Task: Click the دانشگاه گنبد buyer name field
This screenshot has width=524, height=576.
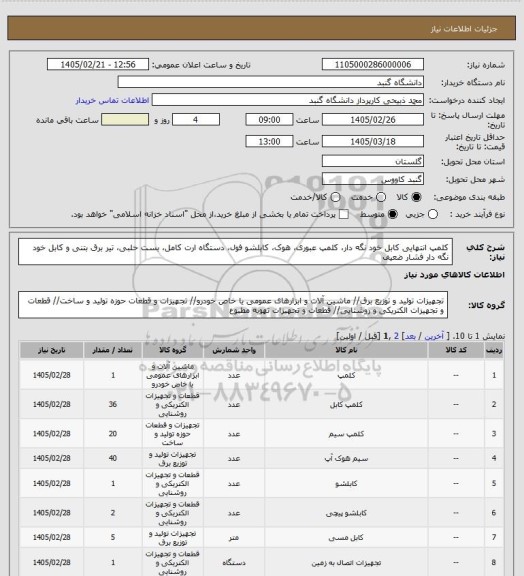Action: [270, 82]
